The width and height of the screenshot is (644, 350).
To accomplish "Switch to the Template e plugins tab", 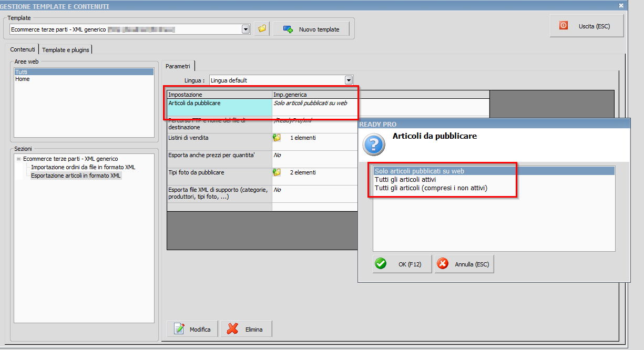I will pyautogui.click(x=66, y=50).
